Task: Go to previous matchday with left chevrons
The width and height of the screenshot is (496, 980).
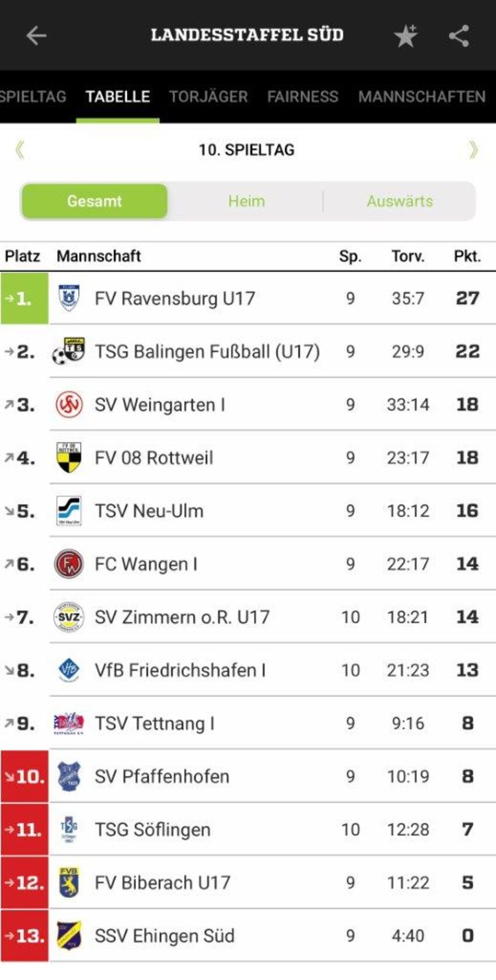Action: [20, 150]
